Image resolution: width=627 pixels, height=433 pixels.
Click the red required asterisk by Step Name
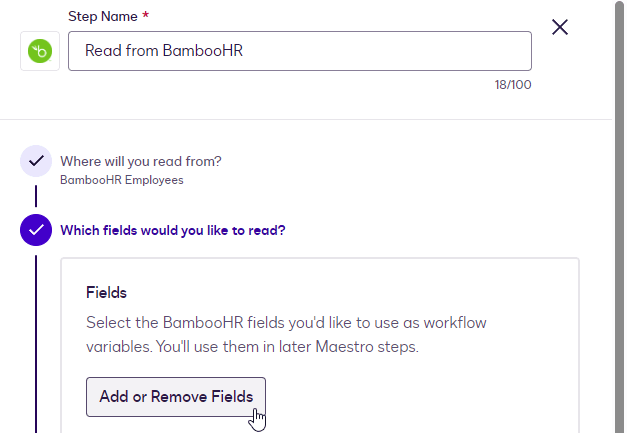coord(146,17)
